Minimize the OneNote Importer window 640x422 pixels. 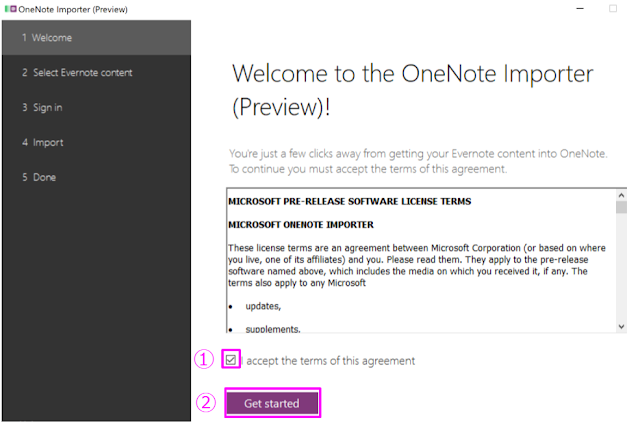580,9
